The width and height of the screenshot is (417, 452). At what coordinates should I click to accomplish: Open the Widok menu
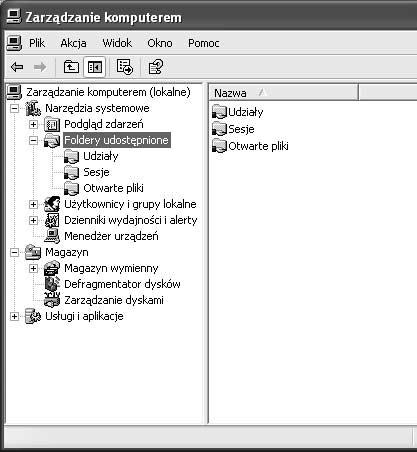pos(117,43)
